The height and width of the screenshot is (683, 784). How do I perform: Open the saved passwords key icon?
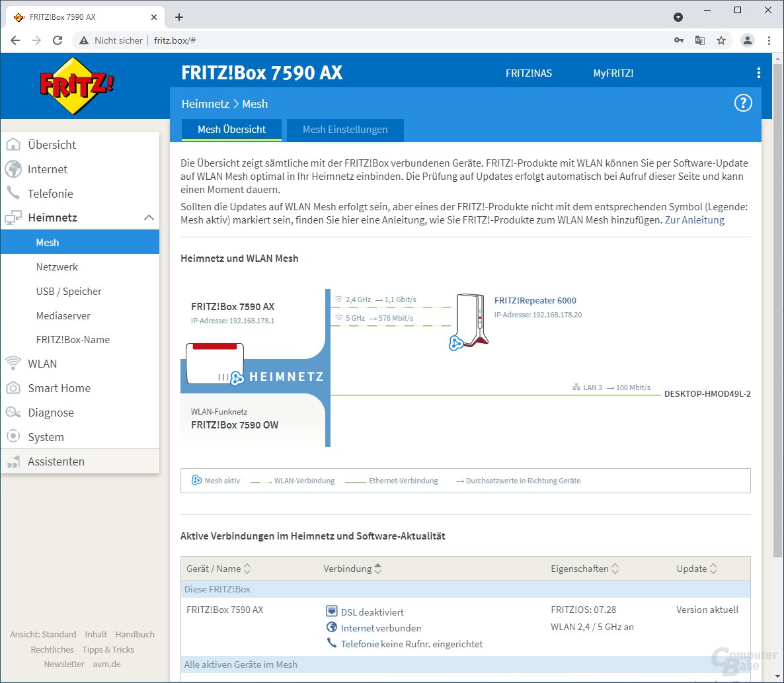(x=678, y=40)
